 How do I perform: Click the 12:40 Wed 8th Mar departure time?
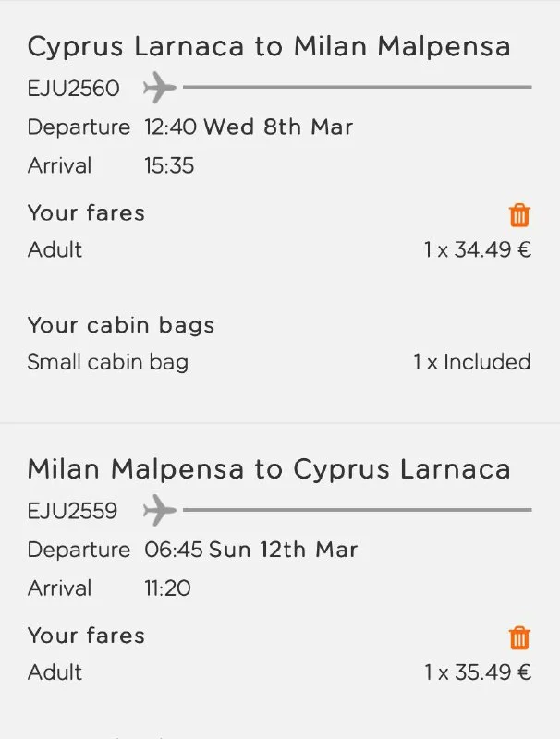(x=249, y=127)
